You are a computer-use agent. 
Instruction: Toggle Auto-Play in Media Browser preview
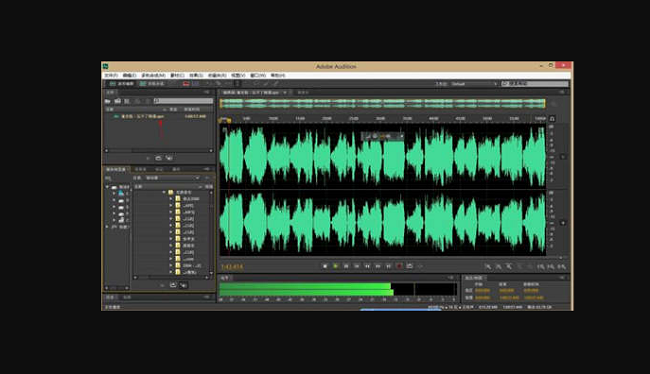[183, 285]
